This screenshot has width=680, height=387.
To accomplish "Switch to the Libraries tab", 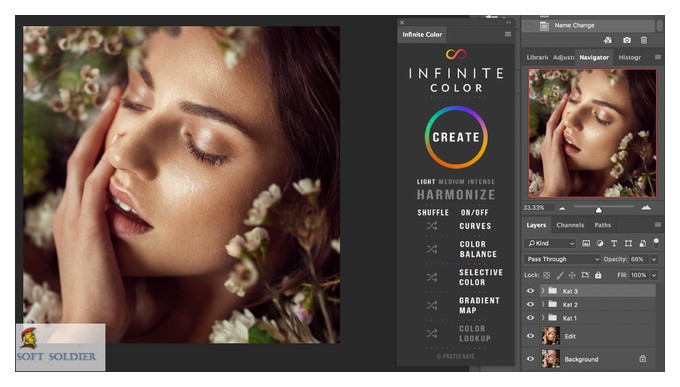I will pyautogui.click(x=537, y=57).
